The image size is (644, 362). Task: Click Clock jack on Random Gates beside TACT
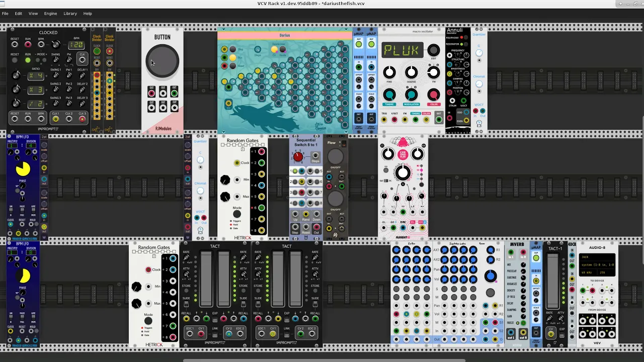click(148, 270)
